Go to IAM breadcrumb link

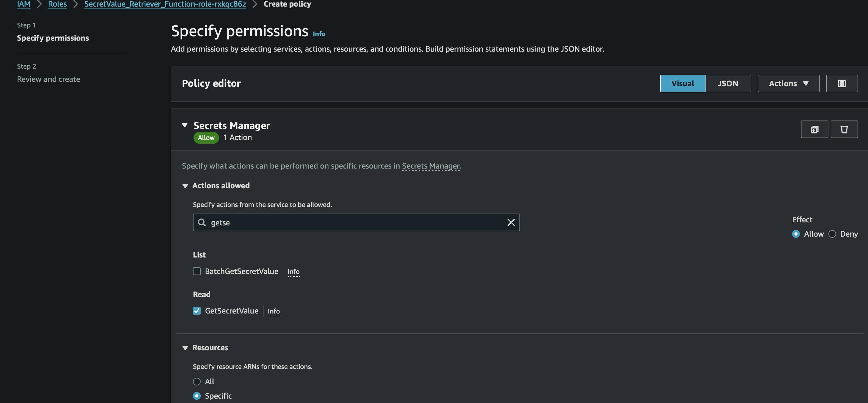[x=24, y=4]
